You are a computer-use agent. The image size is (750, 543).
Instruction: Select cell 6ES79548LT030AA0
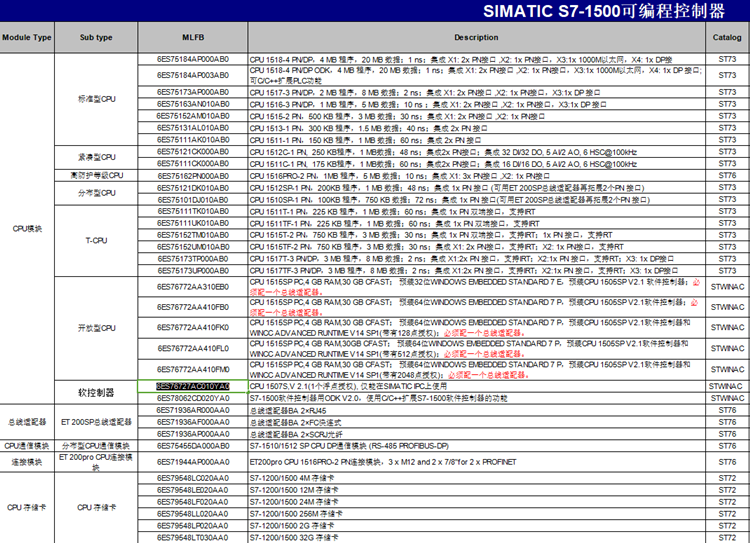coord(193,538)
